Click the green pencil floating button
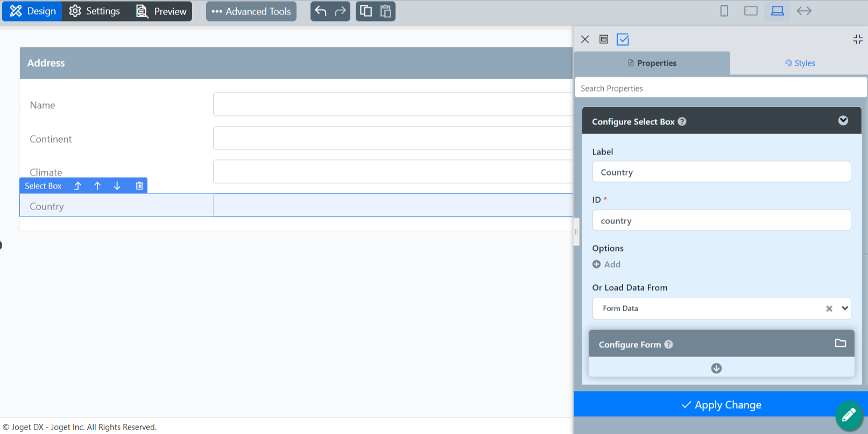This screenshot has height=434, width=868. [849, 415]
